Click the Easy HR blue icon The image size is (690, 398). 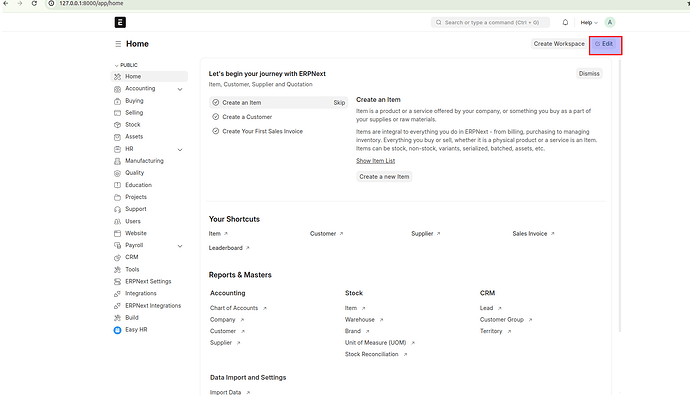117,330
